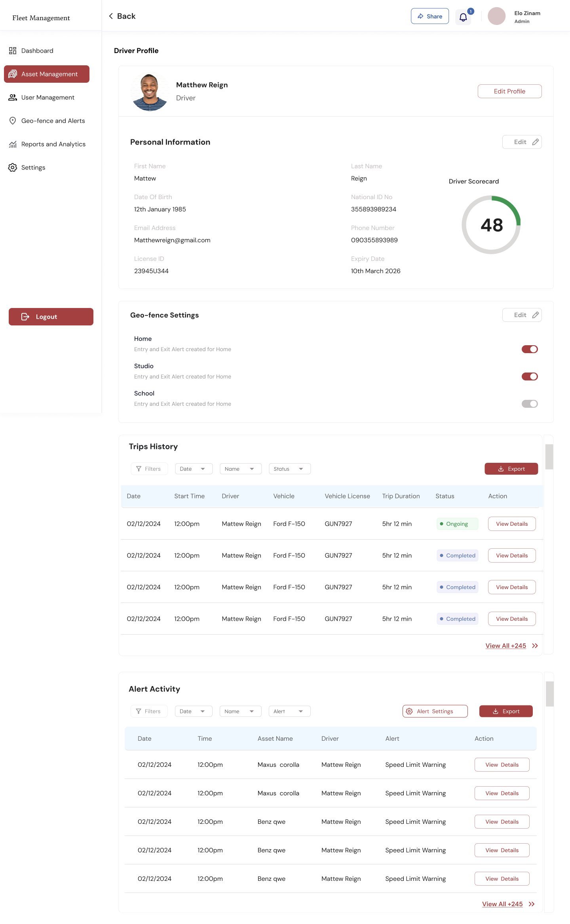Click the Reports and Analytics chart icon
Screen dimensions: 570x924
point(13,144)
